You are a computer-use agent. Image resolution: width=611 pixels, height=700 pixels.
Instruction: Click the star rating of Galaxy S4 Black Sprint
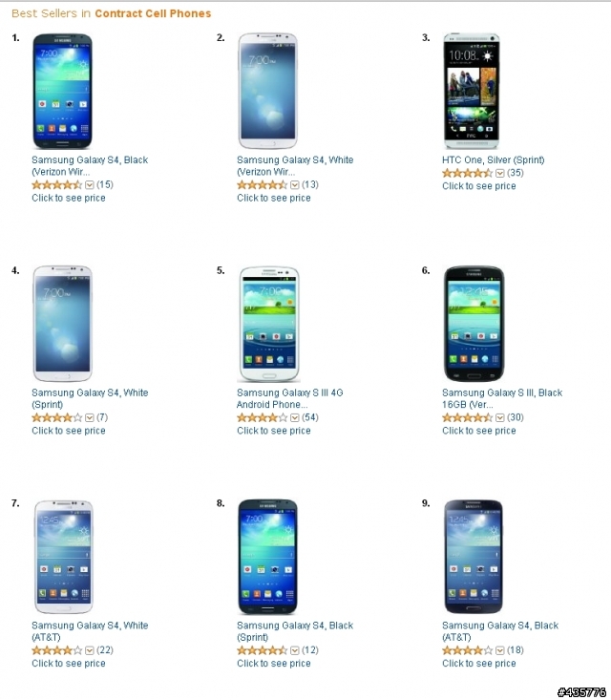[x=263, y=650]
